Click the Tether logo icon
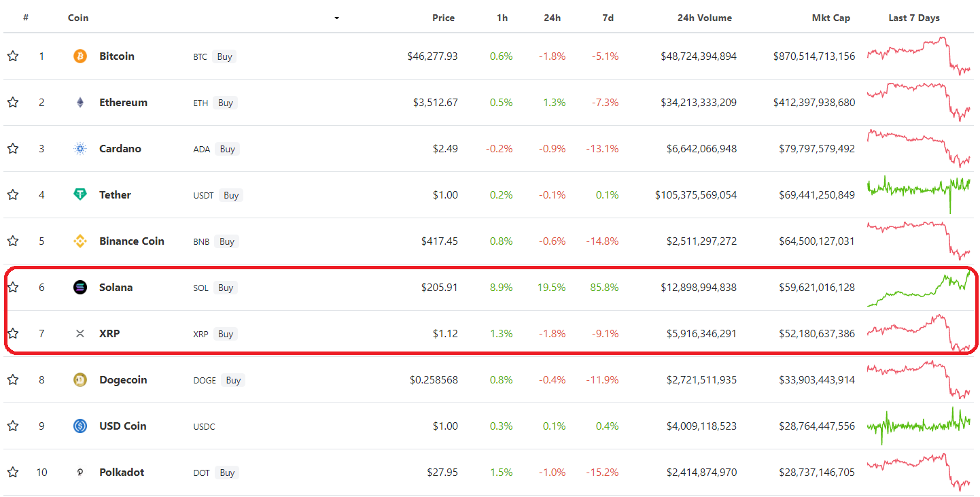Image resolution: width=980 pixels, height=497 pixels. point(80,195)
